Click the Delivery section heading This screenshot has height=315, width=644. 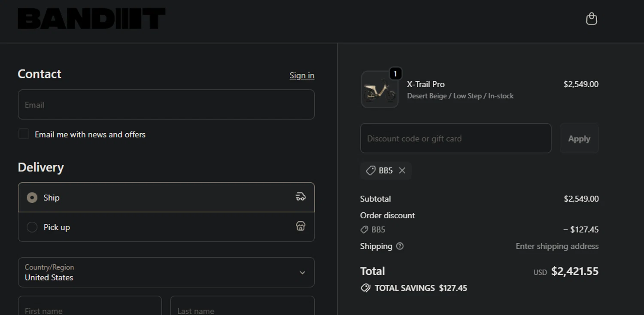point(41,167)
